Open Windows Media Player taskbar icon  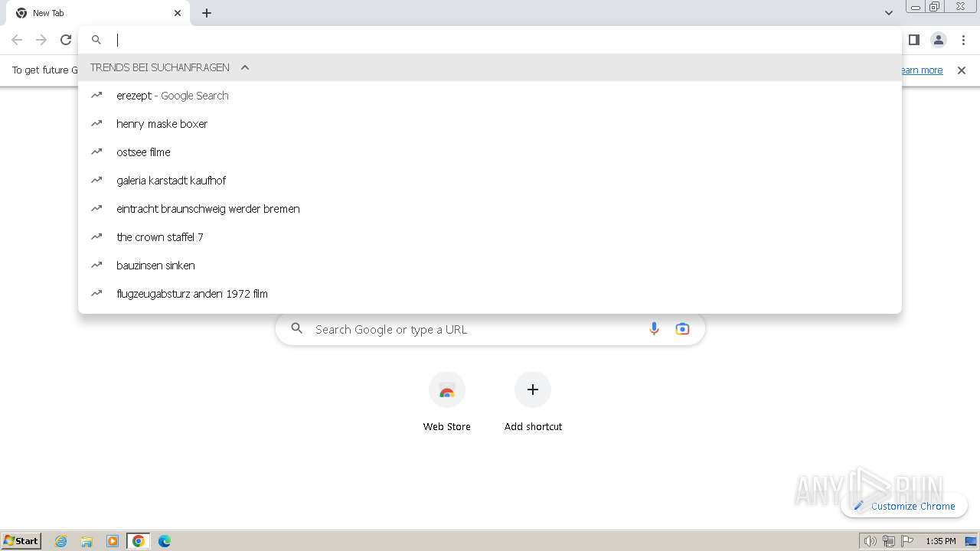pyautogui.click(x=113, y=541)
